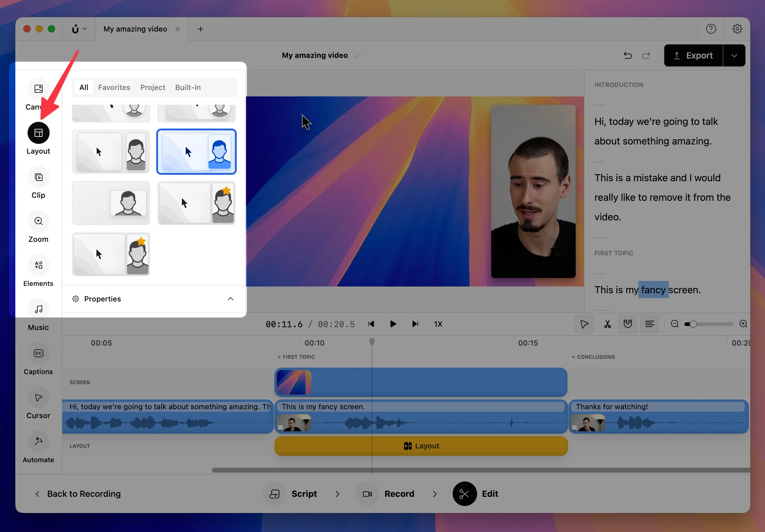Change the 1X playback speed

438,324
